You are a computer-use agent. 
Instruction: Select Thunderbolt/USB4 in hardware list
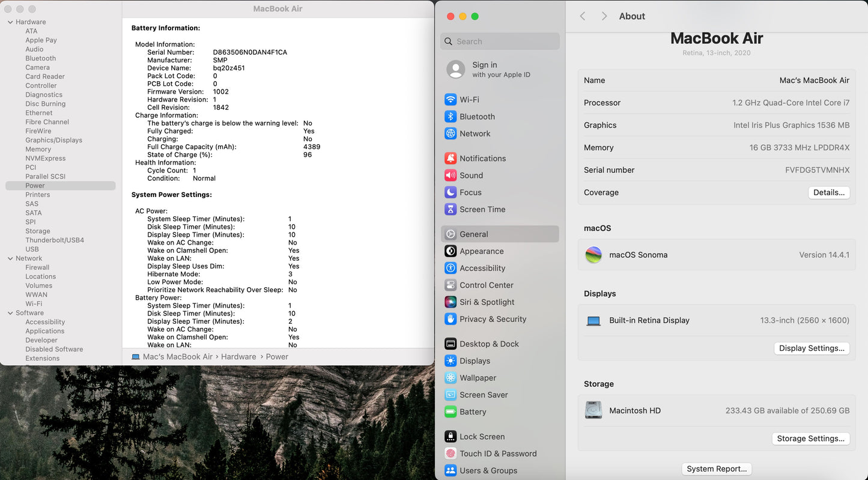[55, 240]
